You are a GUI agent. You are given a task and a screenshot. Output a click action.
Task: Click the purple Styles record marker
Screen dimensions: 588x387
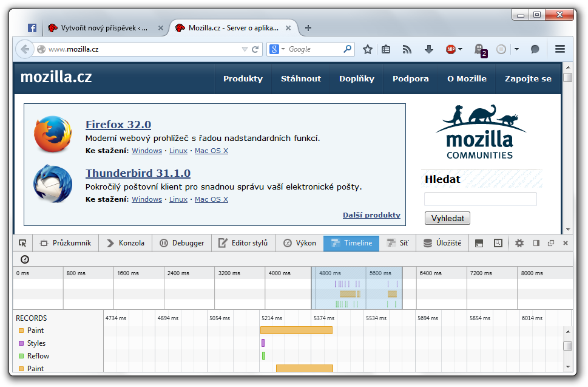(x=263, y=343)
